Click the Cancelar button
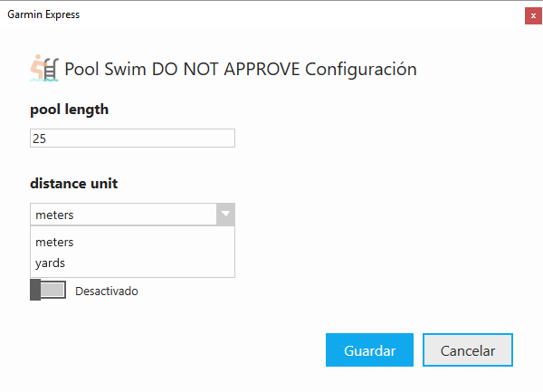The width and height of the screenshot is (543, 392). [x=468, y=349]
